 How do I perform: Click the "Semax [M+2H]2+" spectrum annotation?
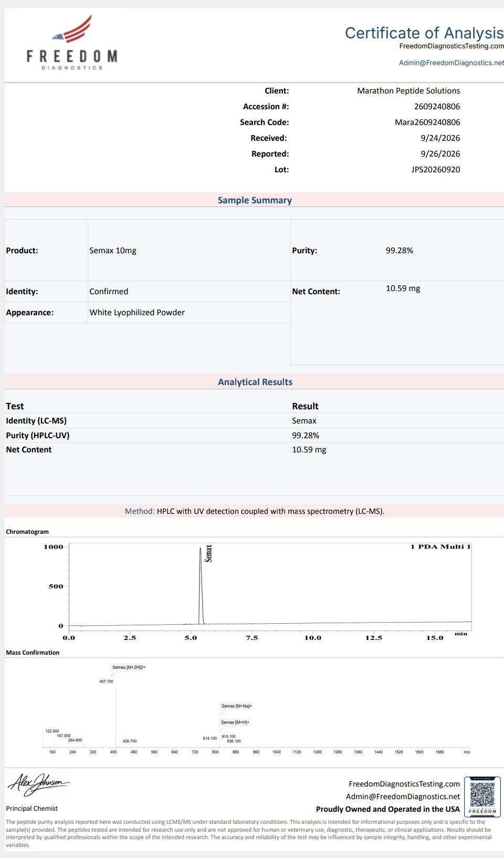[x=129, y=667]
